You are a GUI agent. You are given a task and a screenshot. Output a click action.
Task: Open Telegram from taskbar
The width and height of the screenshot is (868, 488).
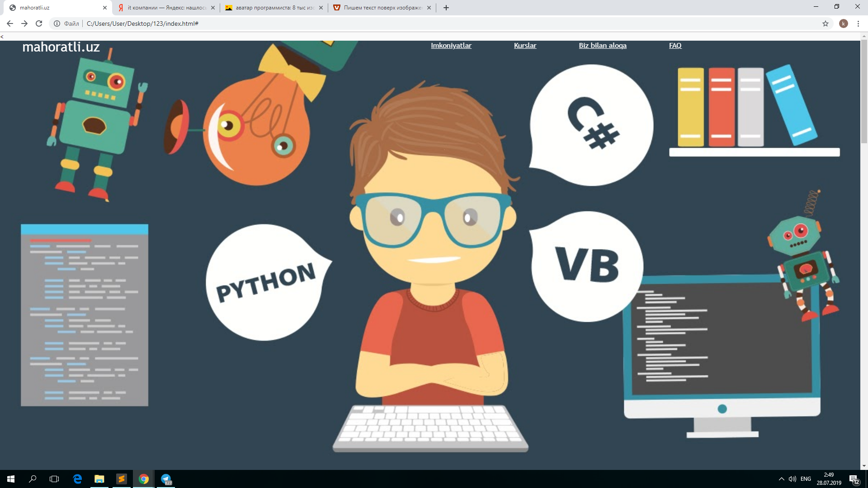166,479
